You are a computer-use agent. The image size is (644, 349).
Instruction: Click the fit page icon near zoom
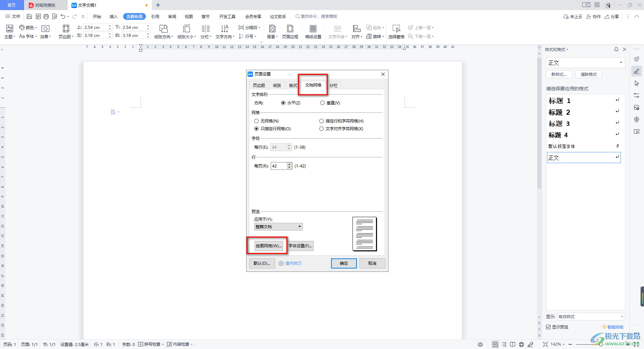click(545, 344)
